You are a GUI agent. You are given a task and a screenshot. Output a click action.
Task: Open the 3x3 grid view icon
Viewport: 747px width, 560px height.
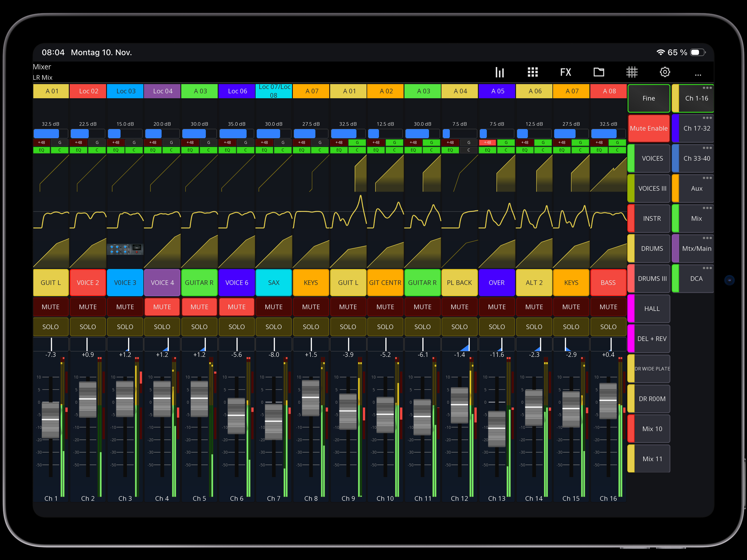click(533, 72)
